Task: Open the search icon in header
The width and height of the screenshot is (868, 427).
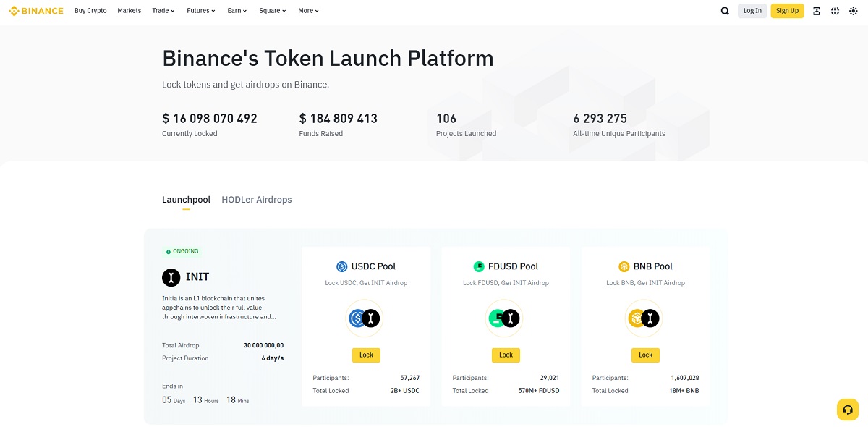Action: [725, 11]
